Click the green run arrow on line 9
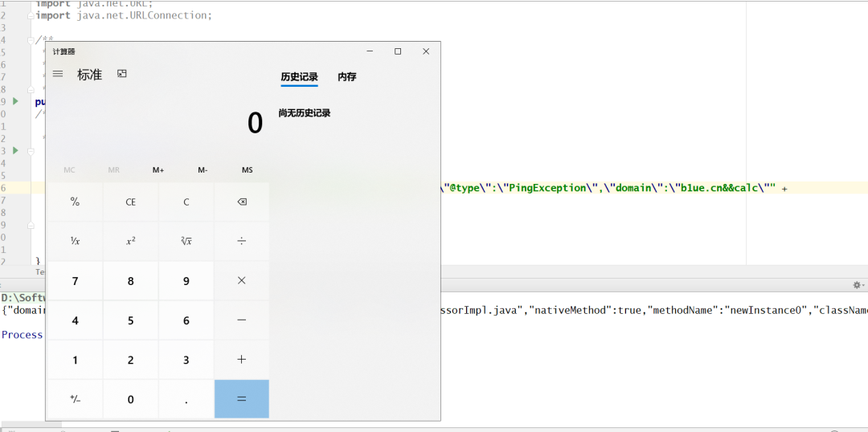Screen dimensions: 868x432 point(15,101)
